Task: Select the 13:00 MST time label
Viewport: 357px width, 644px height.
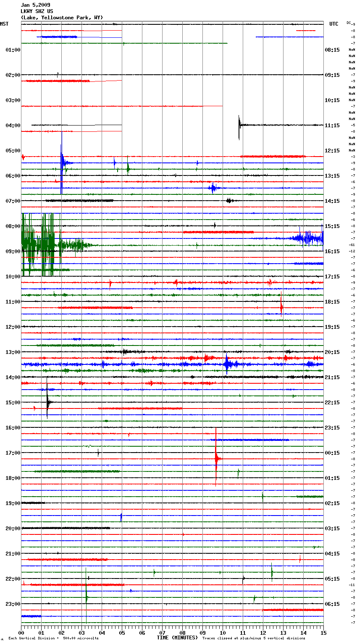Action: 13,352
